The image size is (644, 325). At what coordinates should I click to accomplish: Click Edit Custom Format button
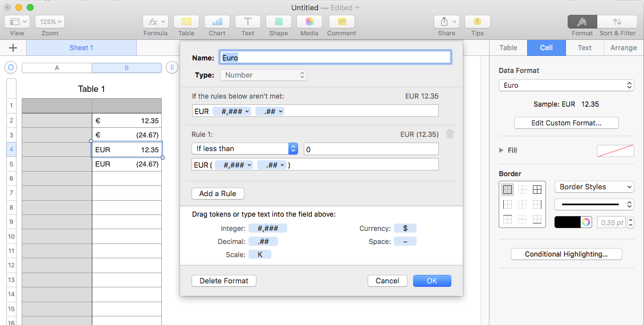[566, 123]
